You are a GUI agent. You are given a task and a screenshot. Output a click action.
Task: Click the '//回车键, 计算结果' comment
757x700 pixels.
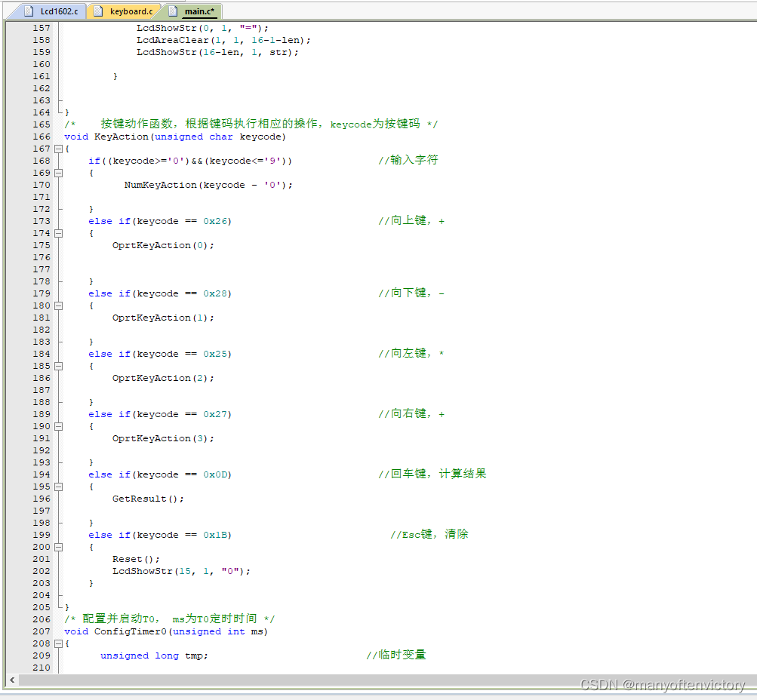pyautogui.click(x=432, y=474)
